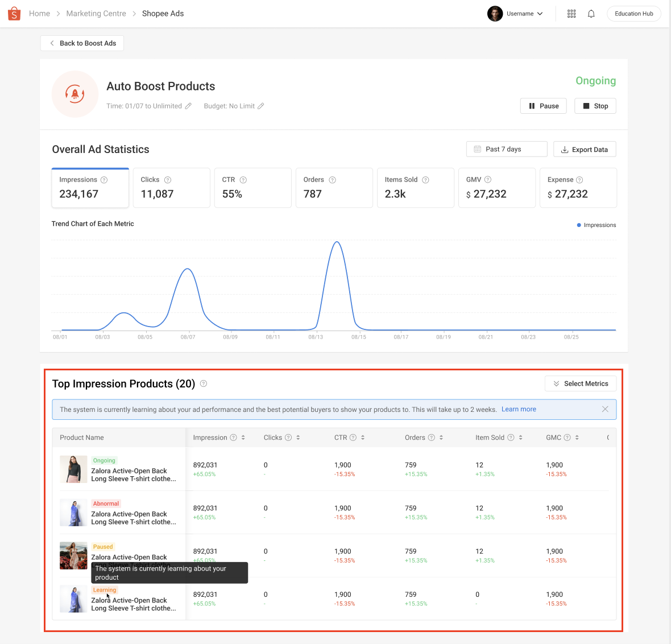The image size is (671, 644).
Task: Click Shopee Ads breadcrumb
Action: pos(163,14)
